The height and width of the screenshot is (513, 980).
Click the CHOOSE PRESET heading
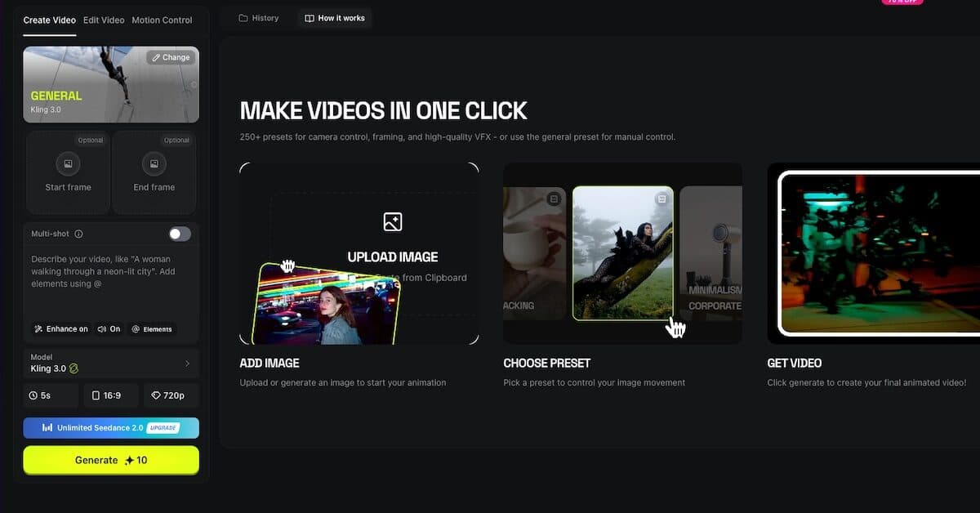[x=547, y=363]
